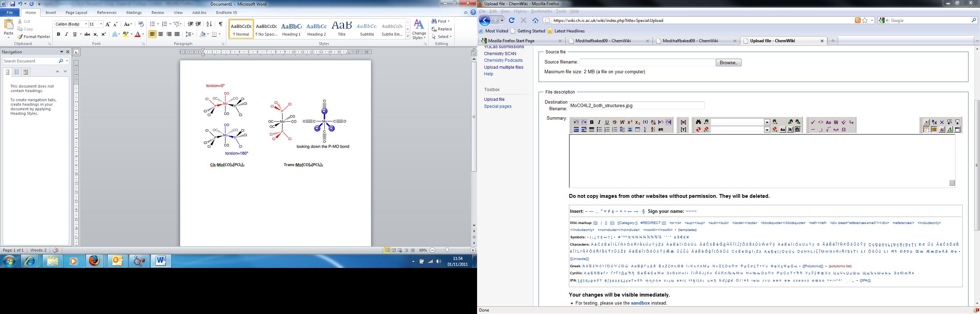
Task: Click the italic icon in the wiki summary toolbar
Action: click(x=599, y=122)
